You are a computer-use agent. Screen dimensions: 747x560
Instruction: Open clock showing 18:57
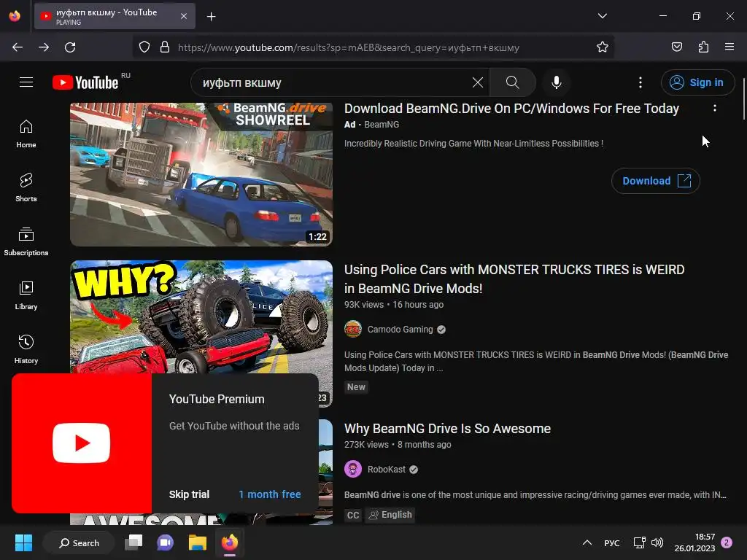coord(694,542)
